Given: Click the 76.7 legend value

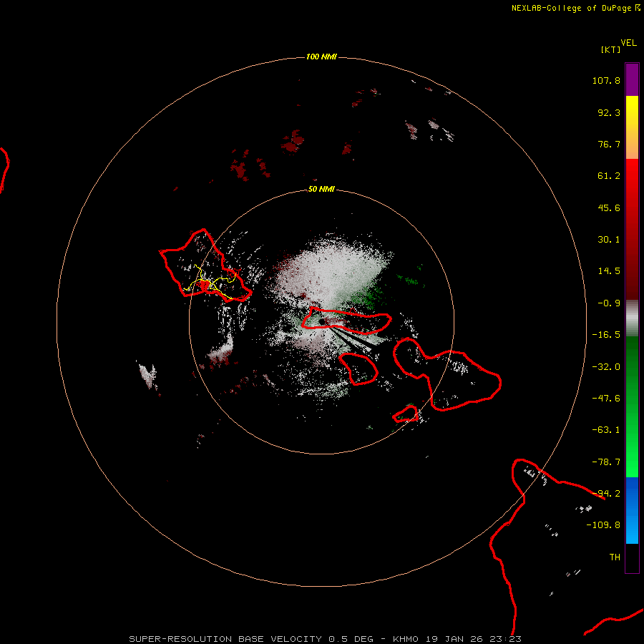Looking at the screenshot, I should (x=609, y=144).
